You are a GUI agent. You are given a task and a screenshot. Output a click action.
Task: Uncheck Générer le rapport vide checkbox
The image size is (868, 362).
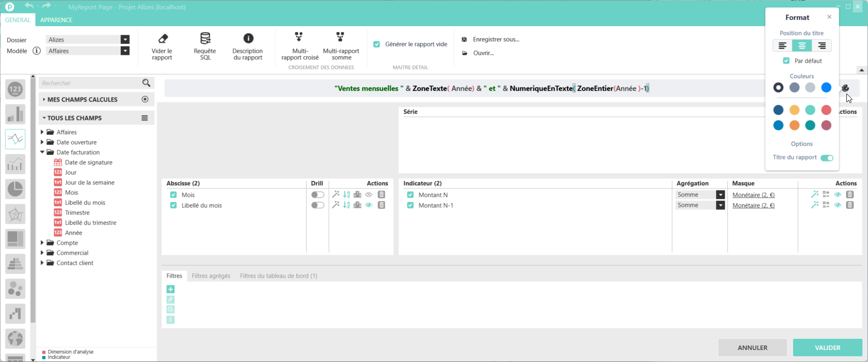pyautogui.click(x=377, y=44)
